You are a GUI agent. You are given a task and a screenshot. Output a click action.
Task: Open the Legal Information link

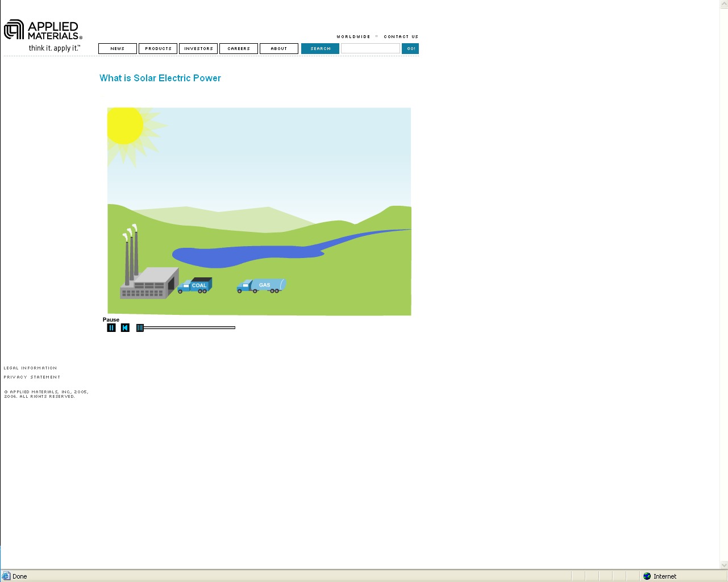coord(30,368)
